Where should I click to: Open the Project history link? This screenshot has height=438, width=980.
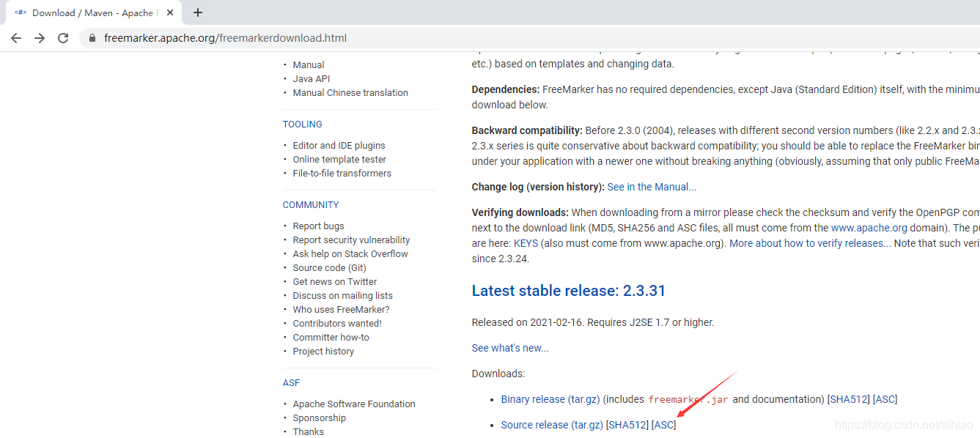(323, 351)
